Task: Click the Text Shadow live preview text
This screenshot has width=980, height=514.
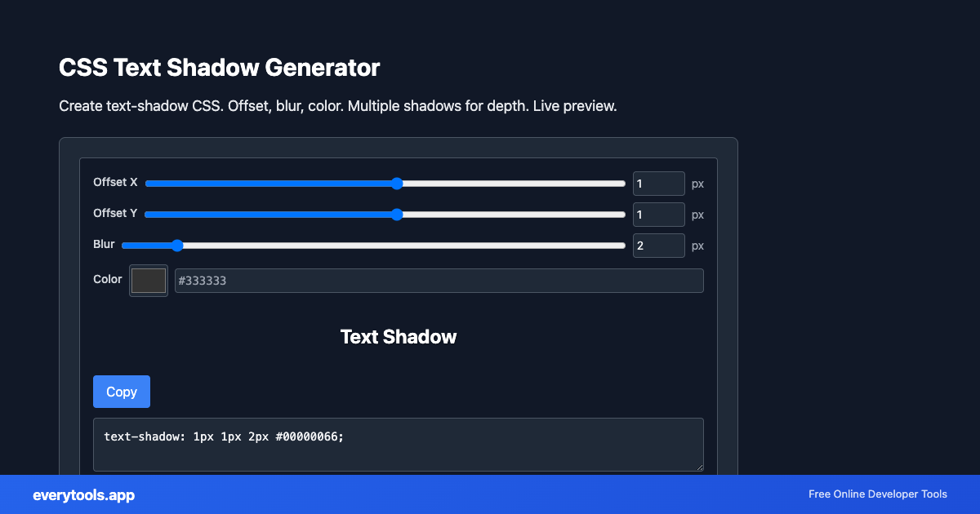Action: [398, 336]
